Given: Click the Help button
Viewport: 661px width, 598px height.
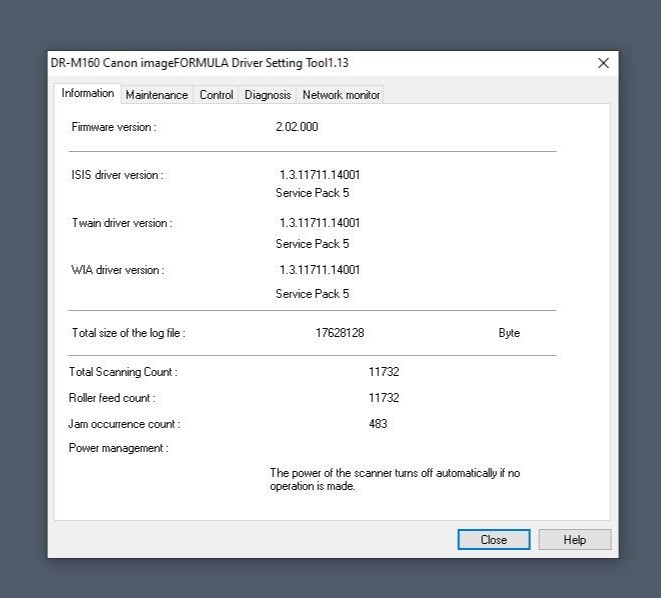Looking at the screenshot, I should 574,539.
